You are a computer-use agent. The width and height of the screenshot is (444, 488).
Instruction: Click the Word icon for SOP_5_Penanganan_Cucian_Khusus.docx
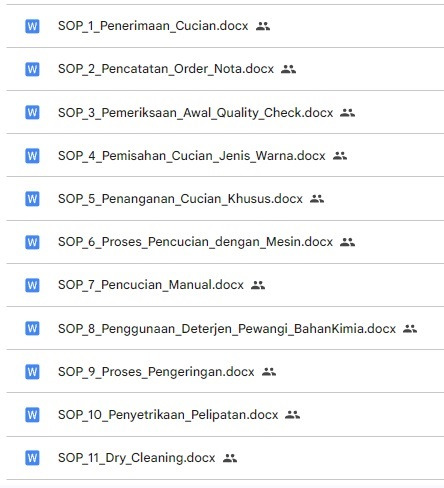[x=32, y=199]
